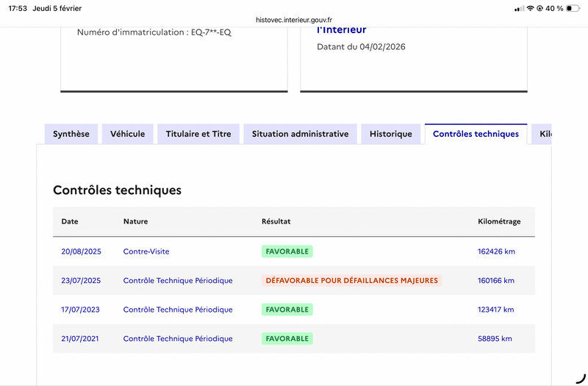Select the 21/07/2021 Contrôle Technique Périodique row

178,339
